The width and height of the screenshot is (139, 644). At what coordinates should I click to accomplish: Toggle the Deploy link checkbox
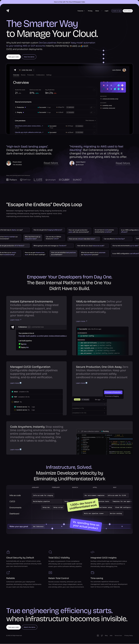(20, 347)
